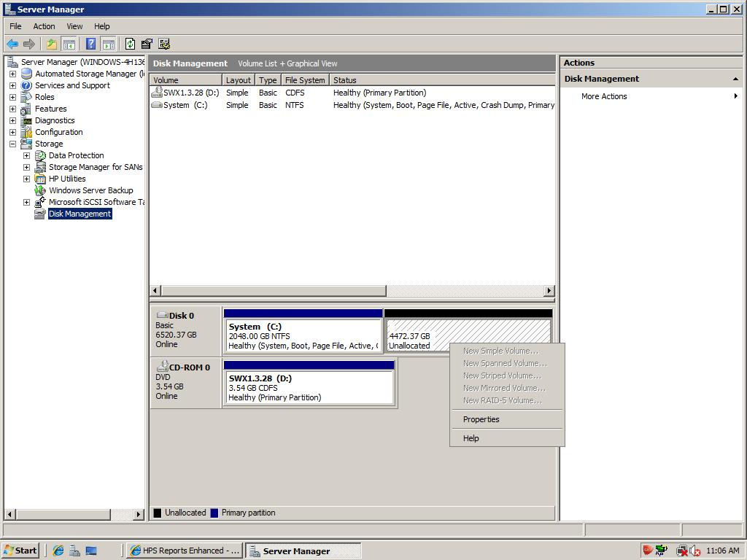Choose Properties from the context menu
This screenshot has width=747, height=560.
[x=481, y=419]
